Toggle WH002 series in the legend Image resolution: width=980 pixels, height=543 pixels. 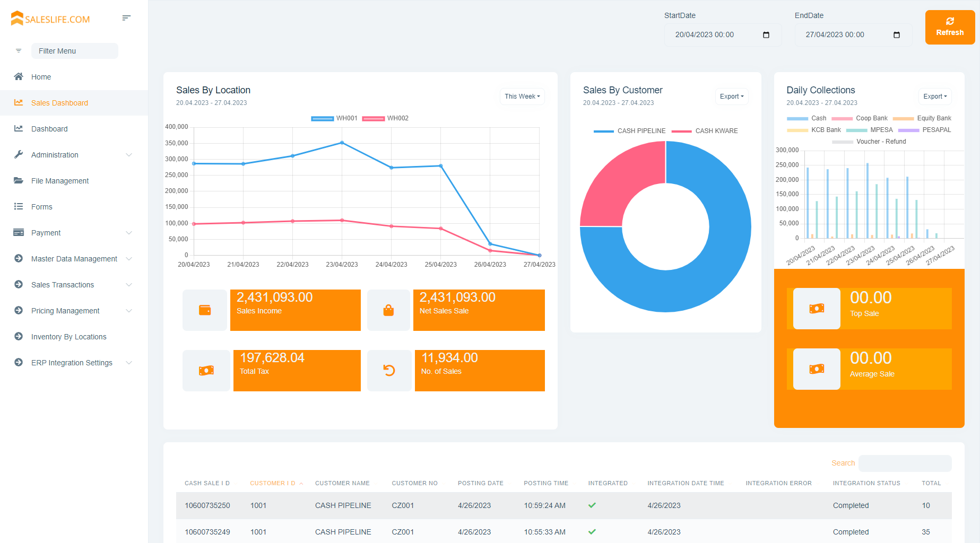[385, 118]
